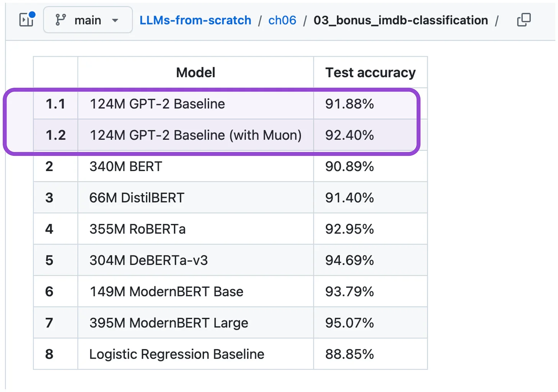Click row number 8
The image size is (558, 392).
click(x=49, y=354)
